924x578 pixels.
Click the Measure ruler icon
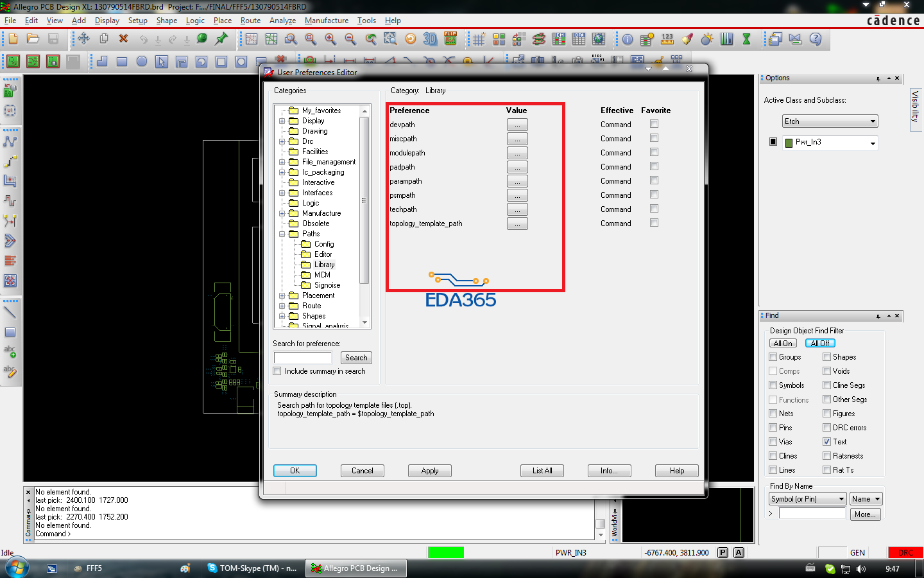coord(667,39)
